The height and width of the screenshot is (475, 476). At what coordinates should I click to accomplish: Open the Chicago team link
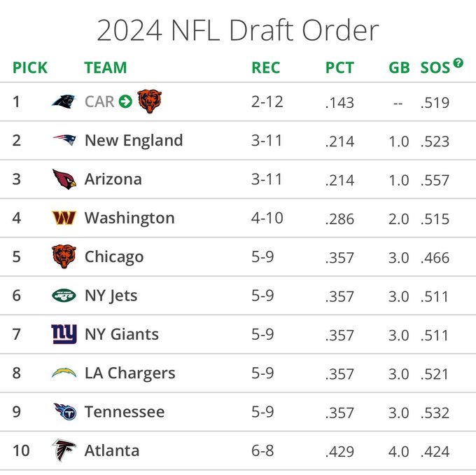(114, 257)
